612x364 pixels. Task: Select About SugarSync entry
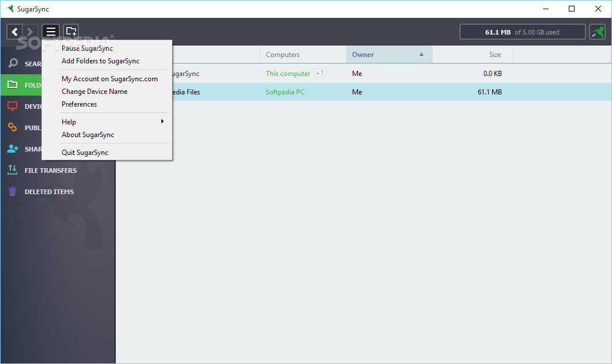[88, 135]
